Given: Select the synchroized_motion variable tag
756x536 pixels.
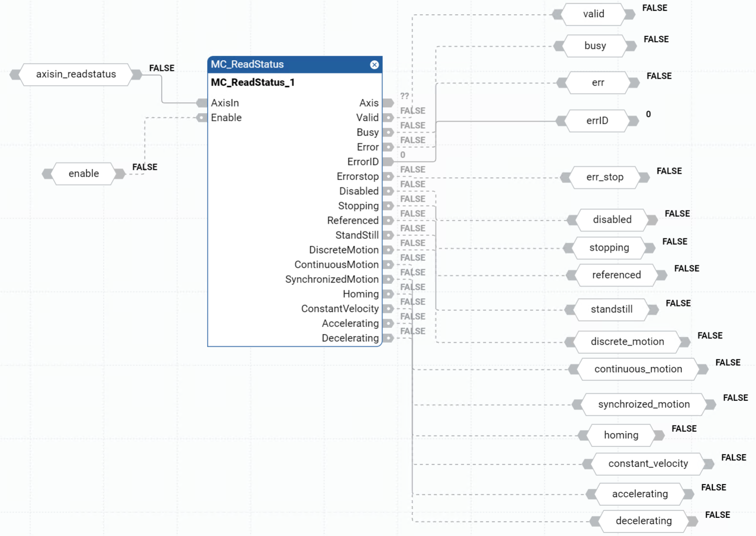Looking at the screenshot, I should pyautogui.click(x=643, y=404).
